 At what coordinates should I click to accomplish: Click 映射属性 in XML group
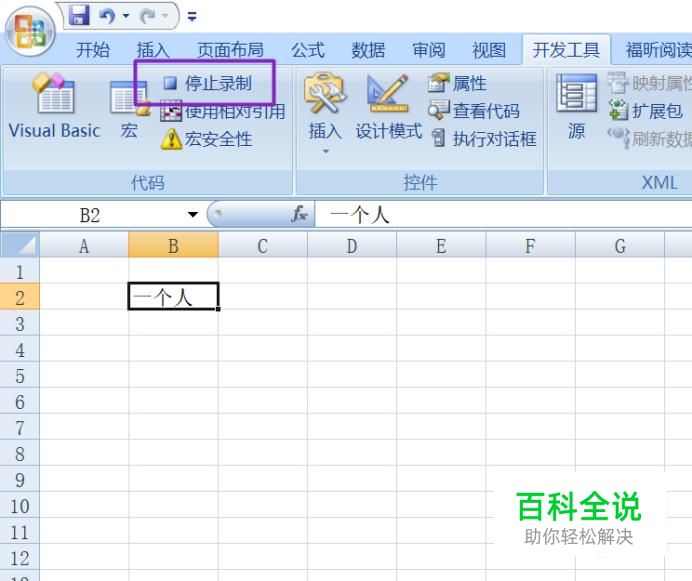click(x=650, y=83)
